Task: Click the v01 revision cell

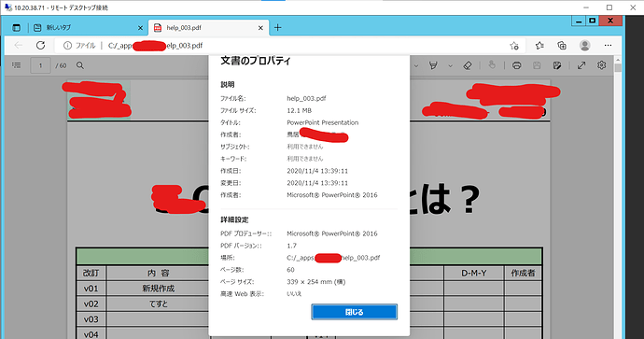Action: pos(91,289)
